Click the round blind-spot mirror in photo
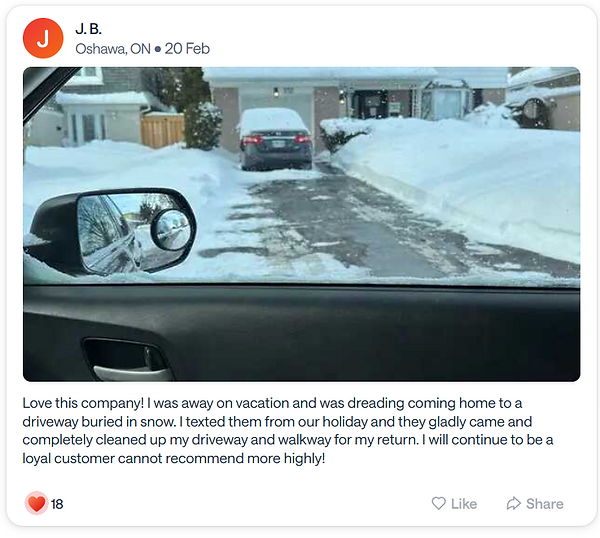Screen dimensions: 600x538 171,230
